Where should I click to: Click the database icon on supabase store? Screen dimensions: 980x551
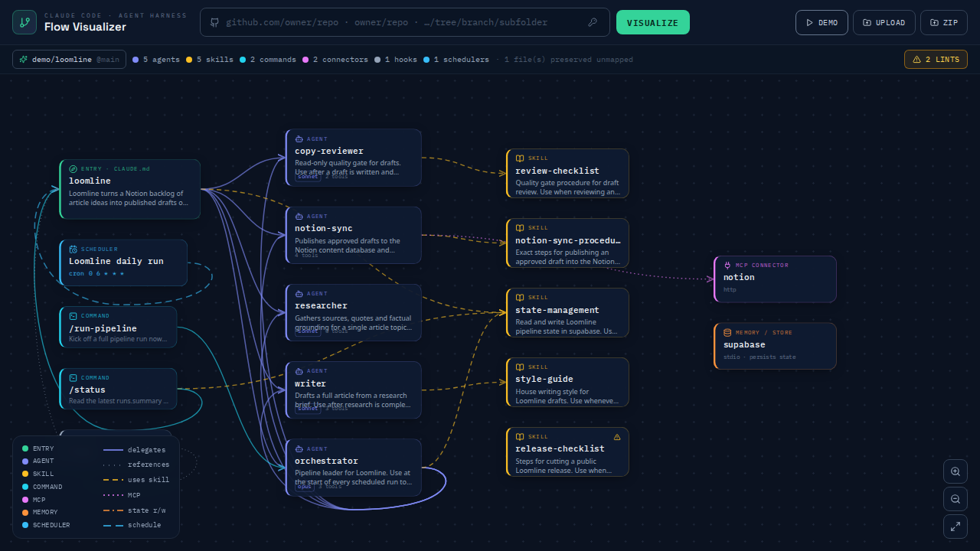727,333
